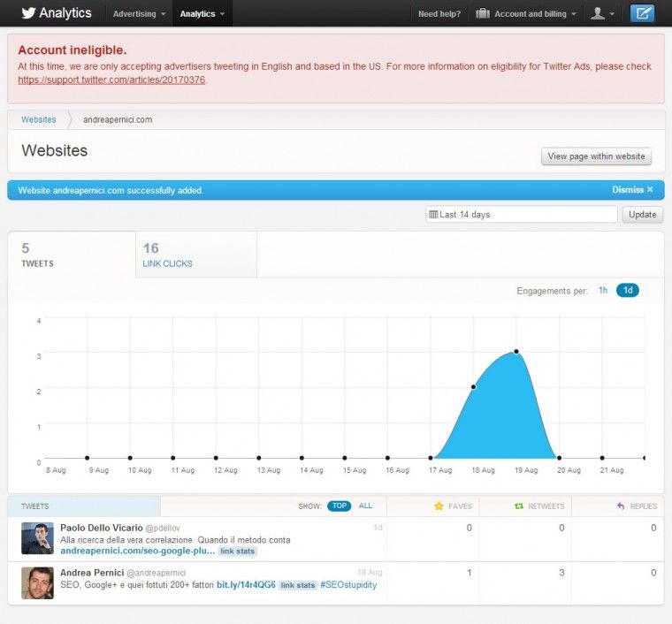Click the andreapernici.com breadcrumb
The image size is (672, 624).
coord(118,119)
